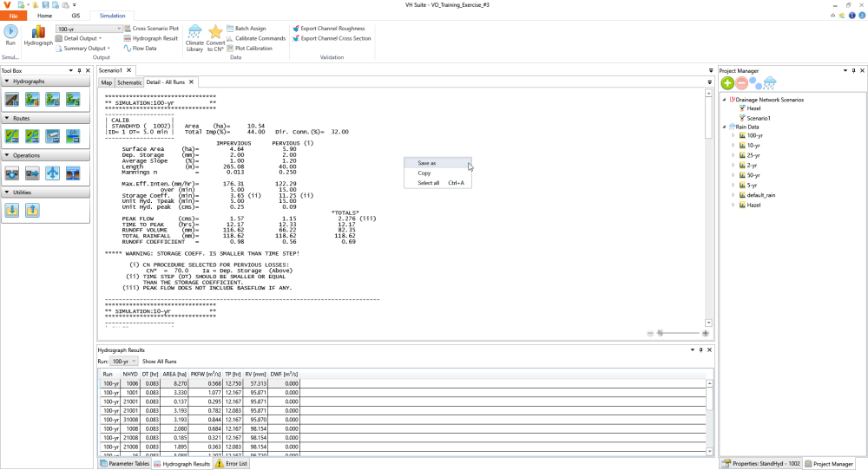Click zoom-in plus button beside zoom slider
The height and width of the screenshot is (470, 868).
(x=705, y=333)
